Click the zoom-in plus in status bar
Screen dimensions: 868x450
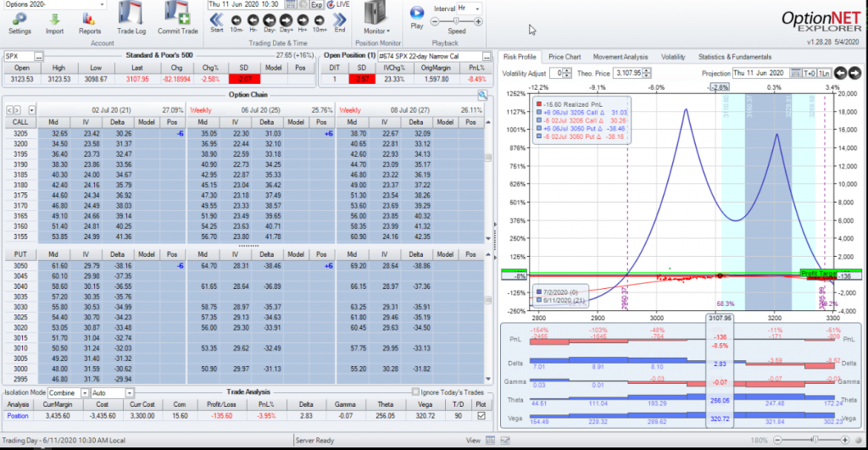coord(845,441)
